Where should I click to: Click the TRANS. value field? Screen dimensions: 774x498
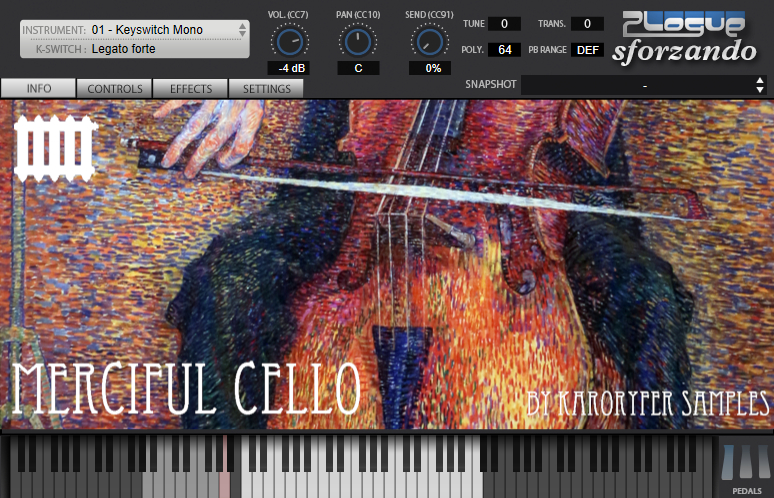(587, 24)
